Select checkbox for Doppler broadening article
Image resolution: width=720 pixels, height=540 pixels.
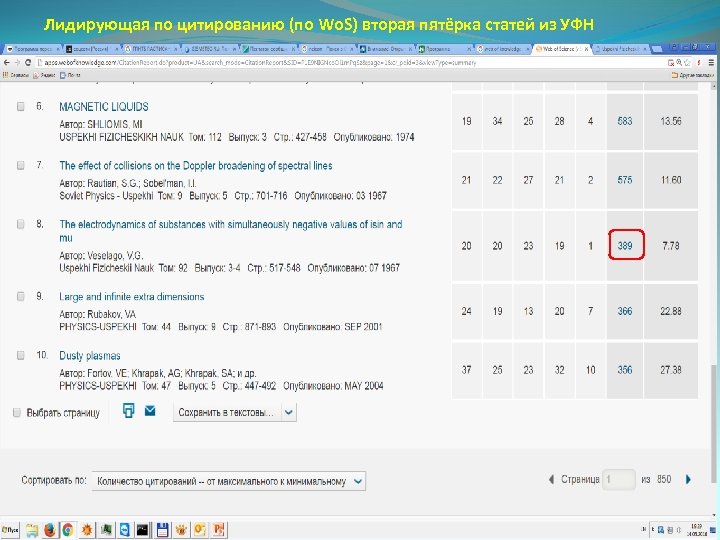[20, 165]
